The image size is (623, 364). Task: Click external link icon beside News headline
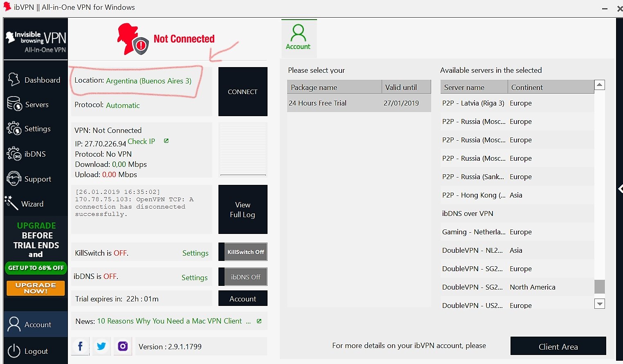[259, 321]
